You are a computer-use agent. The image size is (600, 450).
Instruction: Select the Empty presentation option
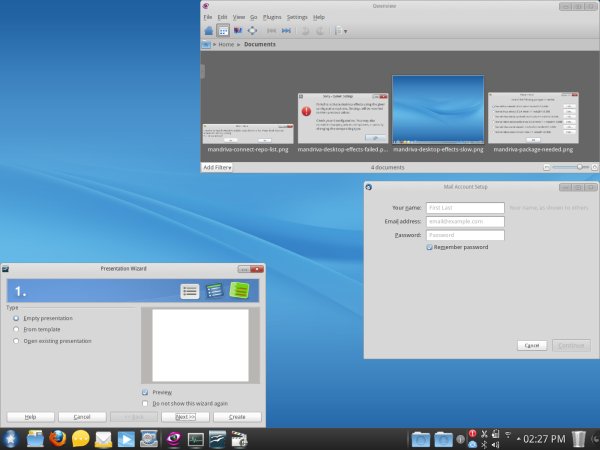16,317
